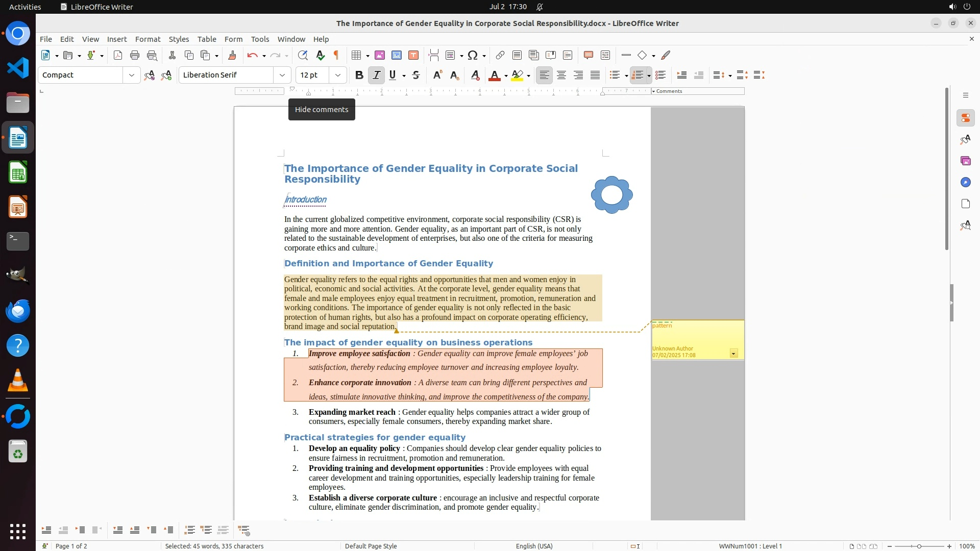This screenshot has width=980, height=551.
Task: Click the zoom slider handle
Action: point(919,546)
